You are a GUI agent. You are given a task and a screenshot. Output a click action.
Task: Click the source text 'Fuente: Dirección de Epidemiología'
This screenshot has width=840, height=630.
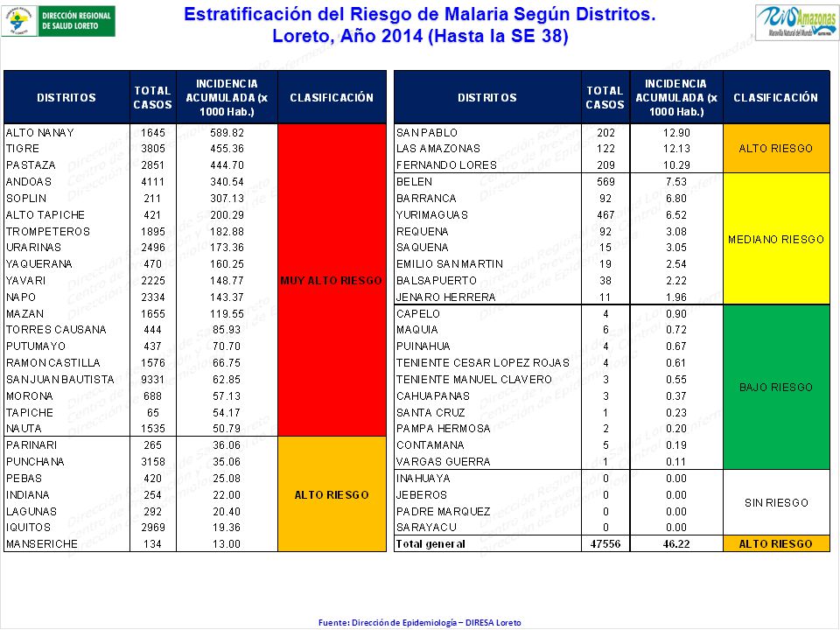(419, 622)
